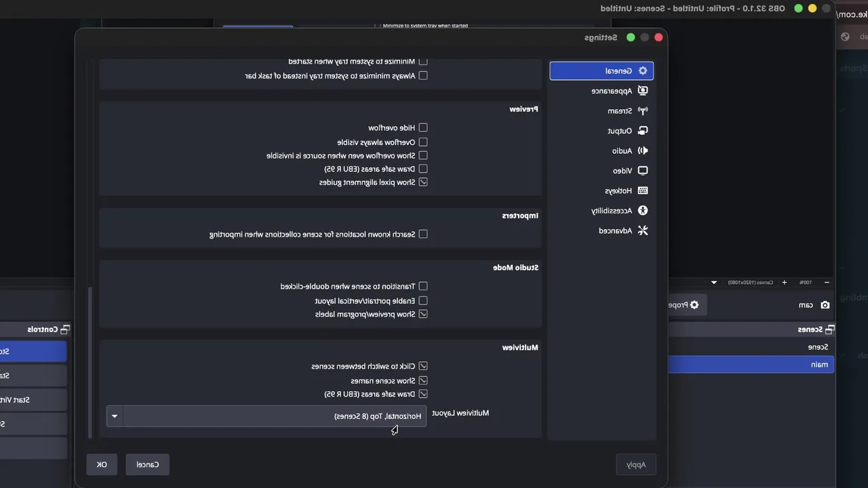The width and height of the screenshot is (868, 488).
Task: Click the OK button in Settings
Action: 102,464
